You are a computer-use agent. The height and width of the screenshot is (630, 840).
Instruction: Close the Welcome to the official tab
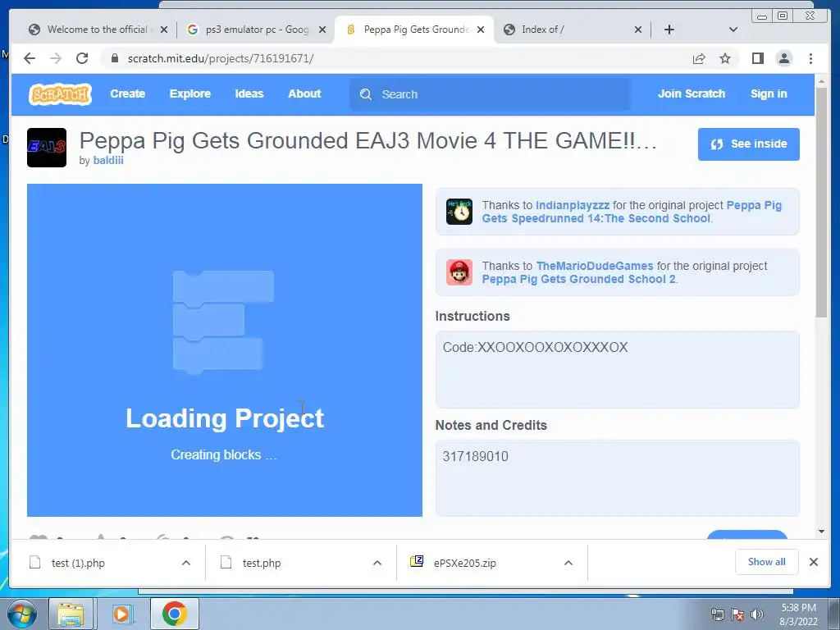(x=164, y=30)
